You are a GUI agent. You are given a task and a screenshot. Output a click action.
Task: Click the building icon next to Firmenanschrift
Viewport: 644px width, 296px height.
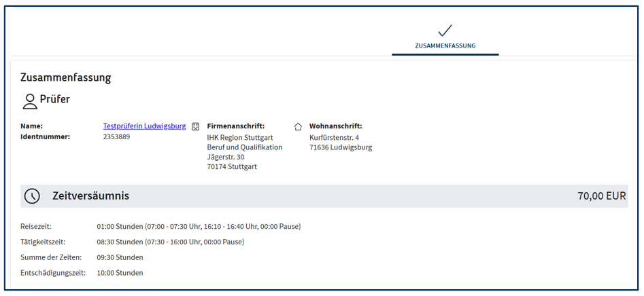(x=196, y=126)
